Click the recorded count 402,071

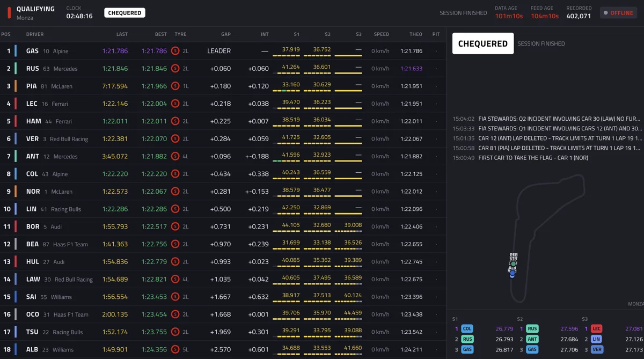[579, 16]
